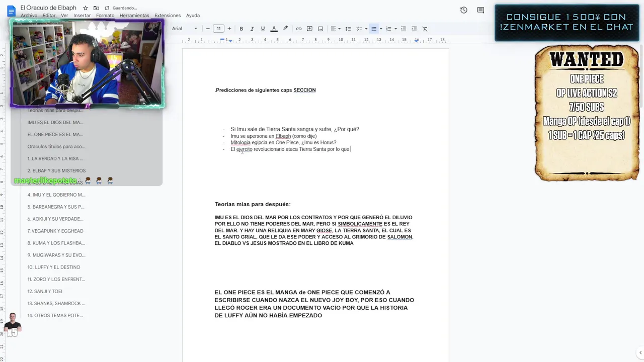Open the Arial font dropdown
The height and width of the screenshot is (362, 644).
[x=184, y=29]
